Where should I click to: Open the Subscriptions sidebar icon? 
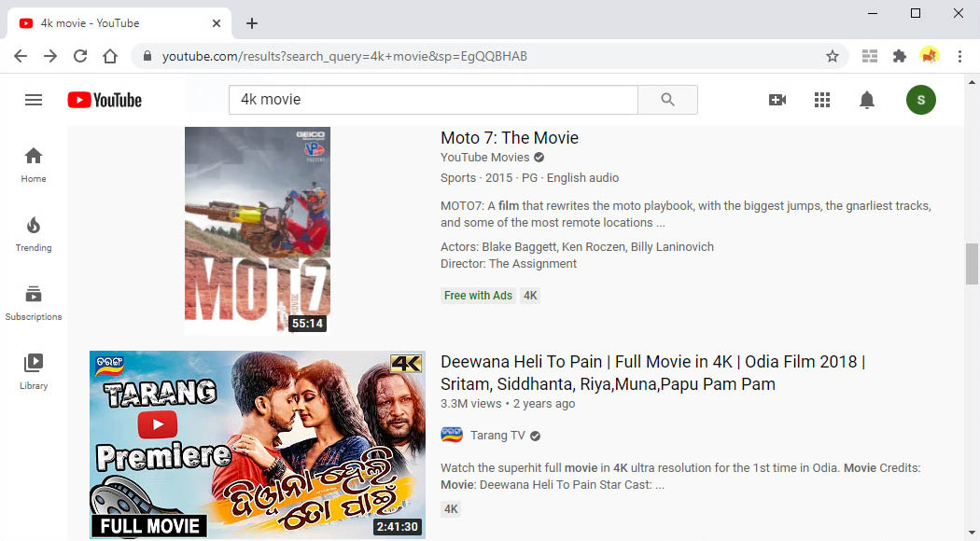pos(33,294)
